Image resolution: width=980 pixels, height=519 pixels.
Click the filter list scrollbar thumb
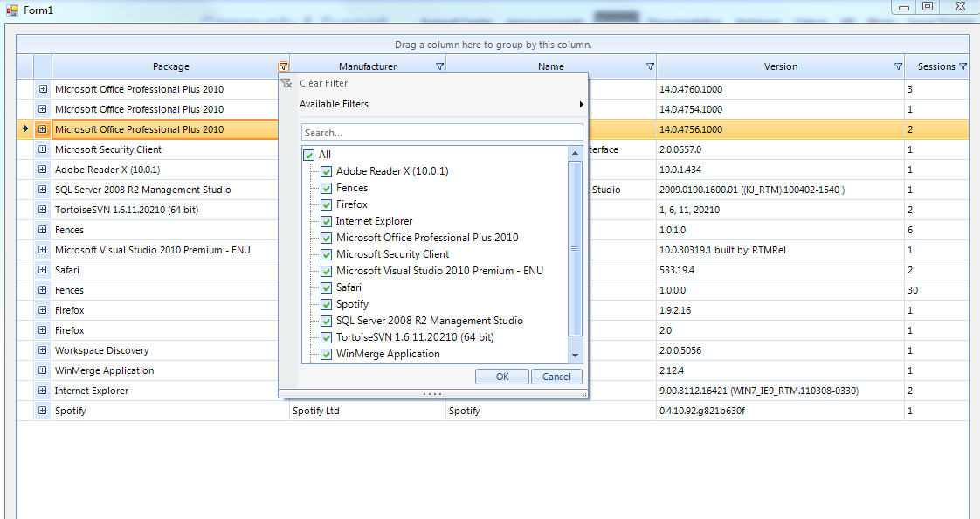(575, 249)
